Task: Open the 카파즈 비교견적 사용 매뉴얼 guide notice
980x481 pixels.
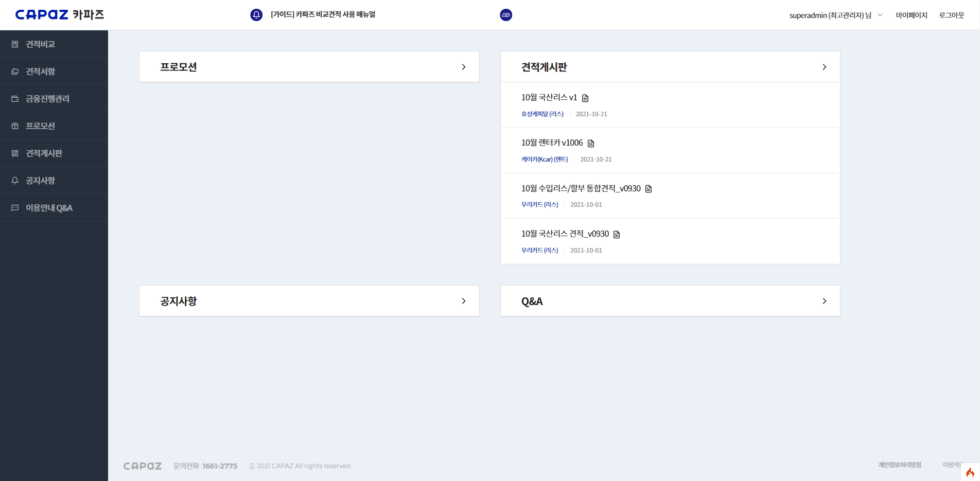Action: tap(323, 14)
